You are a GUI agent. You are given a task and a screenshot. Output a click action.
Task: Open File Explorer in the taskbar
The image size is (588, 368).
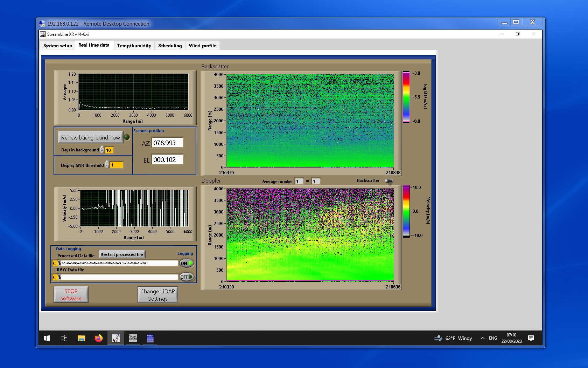click(82, 338)
